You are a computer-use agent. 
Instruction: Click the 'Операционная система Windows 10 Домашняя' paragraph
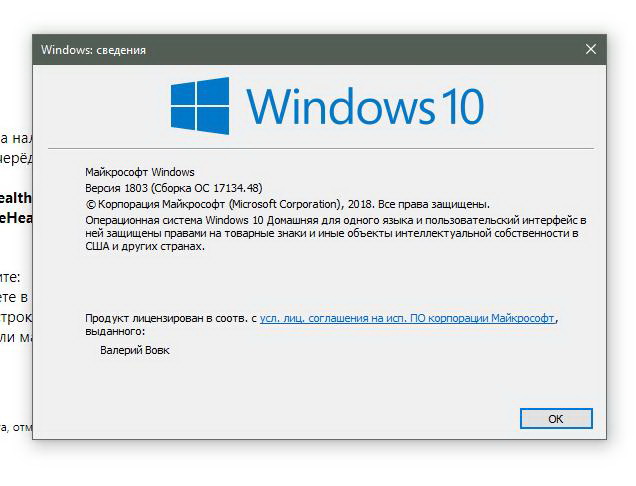pos(336,233)
